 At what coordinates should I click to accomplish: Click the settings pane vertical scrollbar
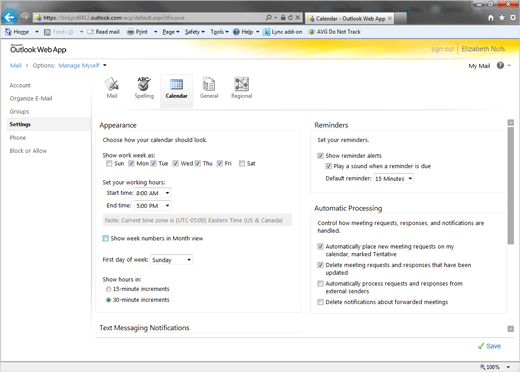click(x=511, y=185)
